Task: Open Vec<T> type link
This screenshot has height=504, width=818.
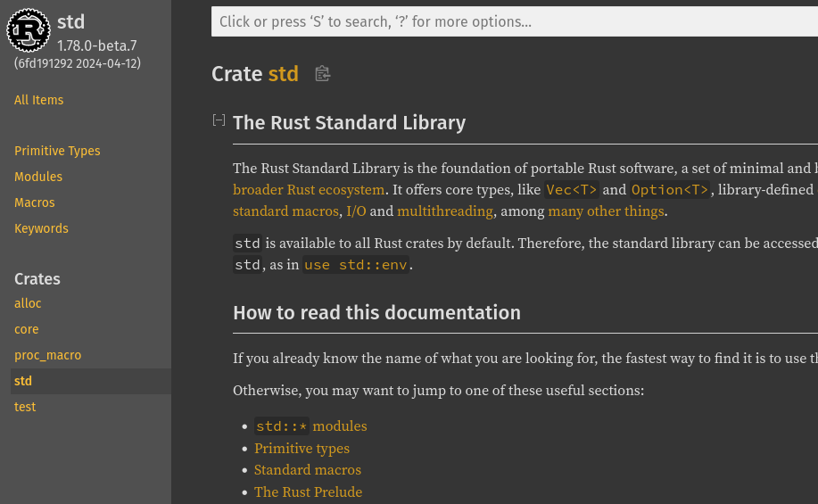Action: point(571,189)
